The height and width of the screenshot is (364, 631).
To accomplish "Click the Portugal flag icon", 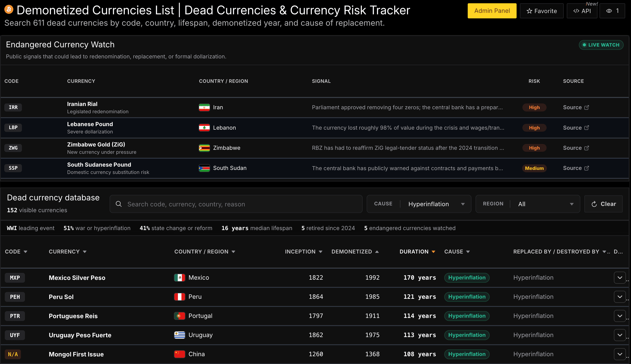I will (180, 316).
